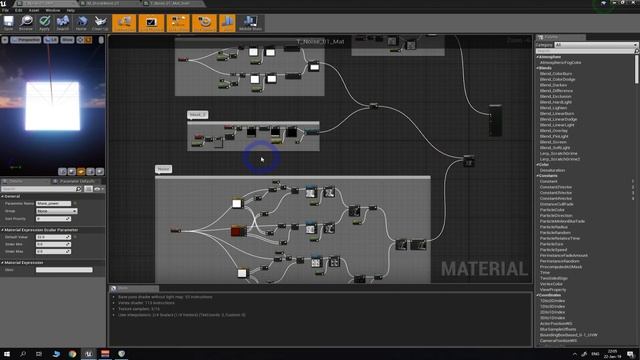
Task: Click the Desc text field
Action: pyautogui.click(x=64, y=270)
